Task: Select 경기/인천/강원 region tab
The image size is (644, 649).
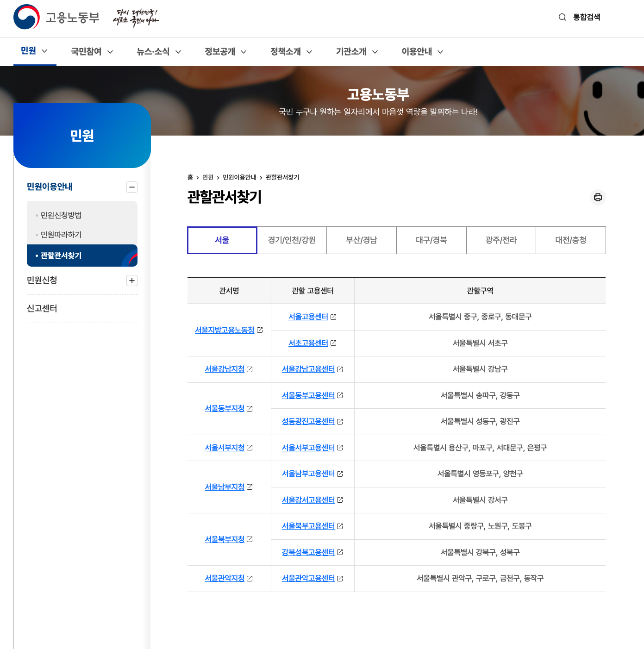Action: [x=292, y=240]
